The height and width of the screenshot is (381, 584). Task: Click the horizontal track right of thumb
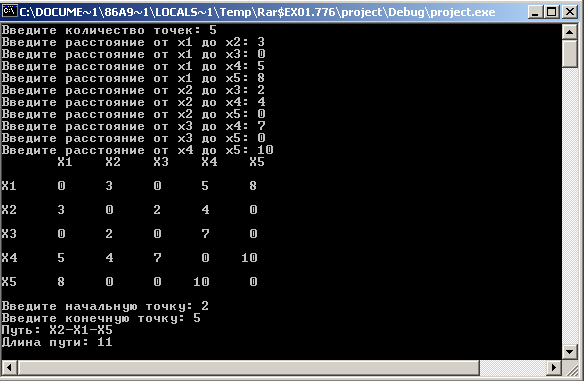point(513,368)
